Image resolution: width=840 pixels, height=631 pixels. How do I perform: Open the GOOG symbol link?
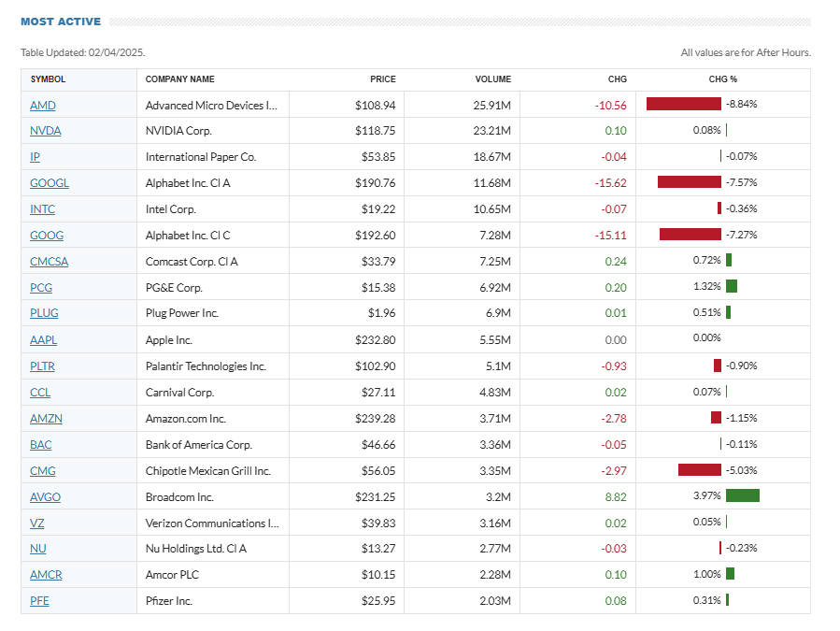point(47,236)
